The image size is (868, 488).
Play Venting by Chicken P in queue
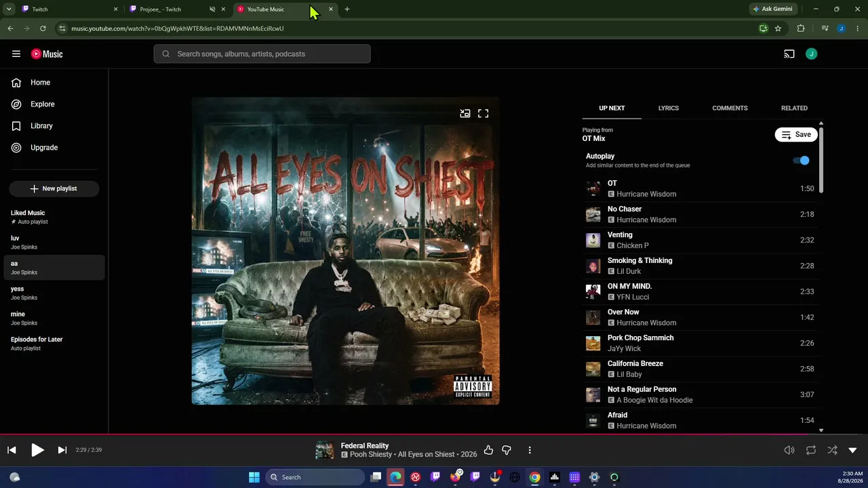tap(700, 240)
